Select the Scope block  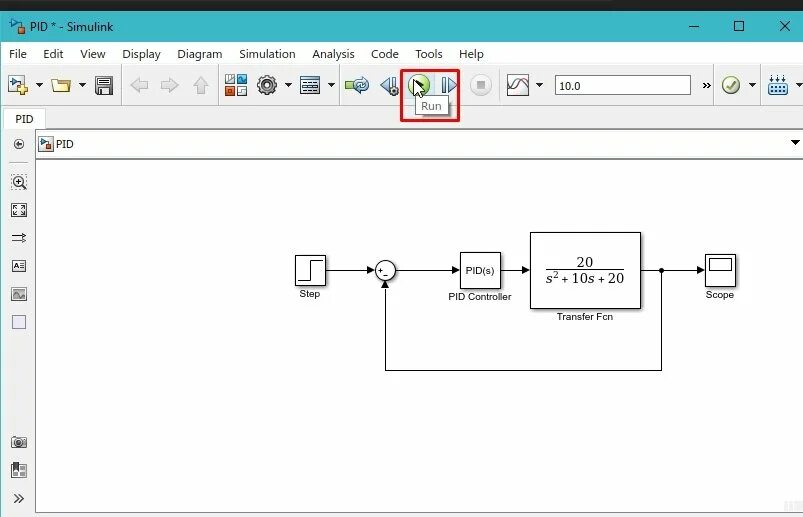point(721,270)
